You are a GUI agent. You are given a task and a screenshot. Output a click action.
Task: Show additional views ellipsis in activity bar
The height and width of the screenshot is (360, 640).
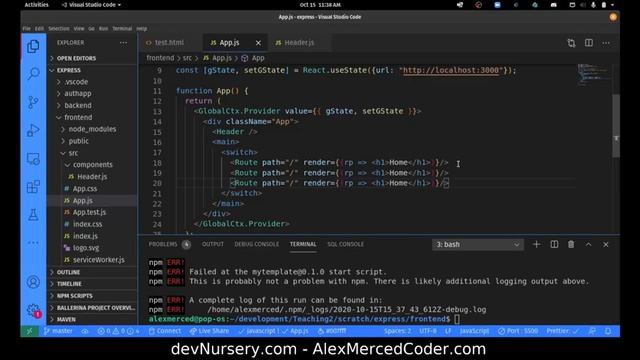click(33, 243)
